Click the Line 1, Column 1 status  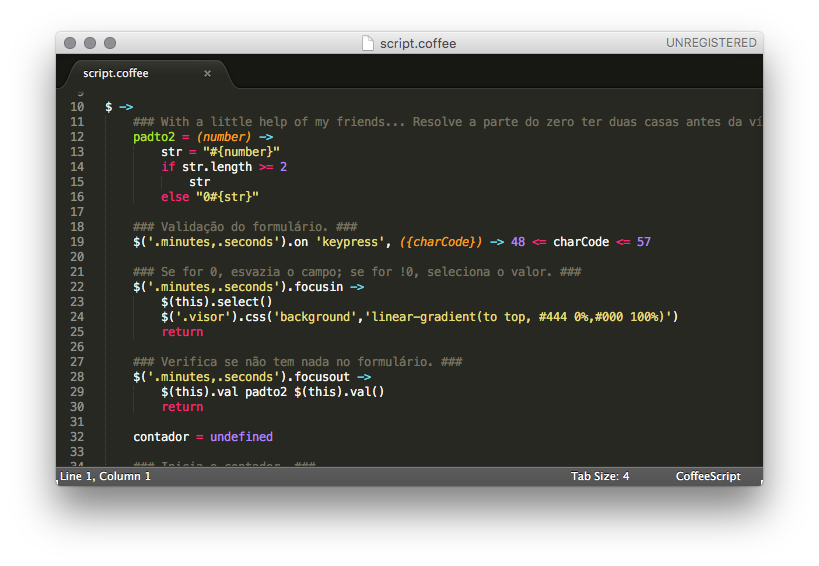106,476
